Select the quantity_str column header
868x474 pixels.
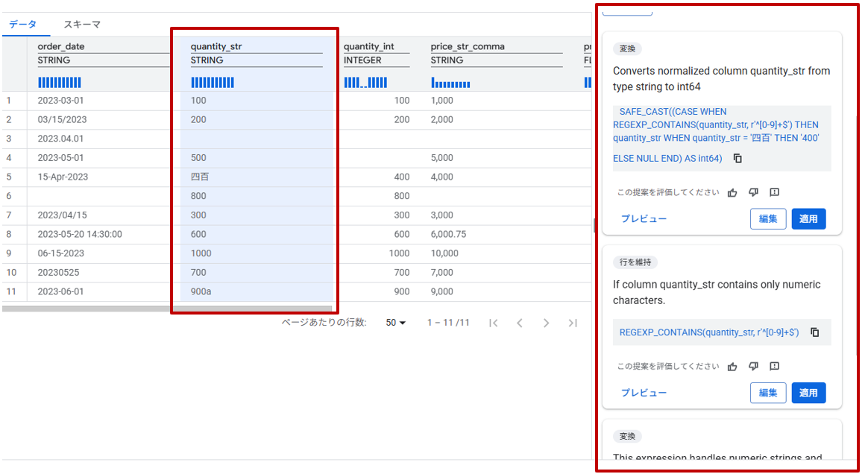point(216,46)
